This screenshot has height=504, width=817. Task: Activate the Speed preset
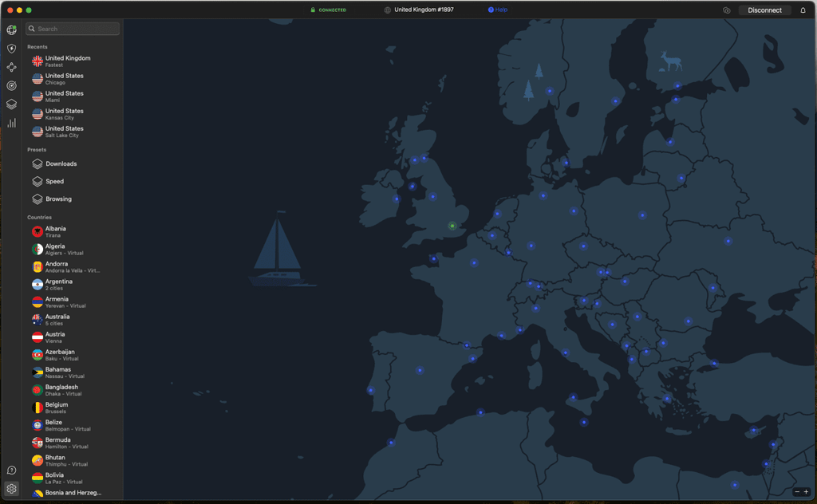(x=73, y=181)
